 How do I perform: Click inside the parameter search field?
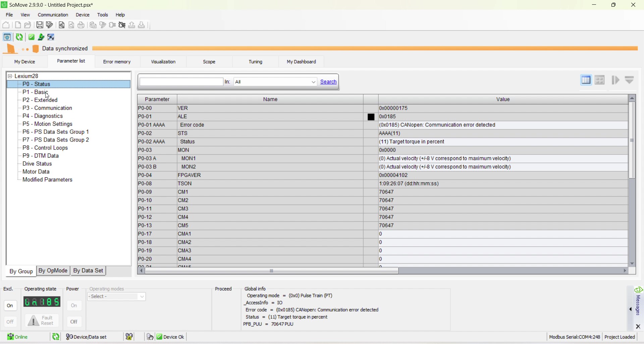(x=181, y=82)
